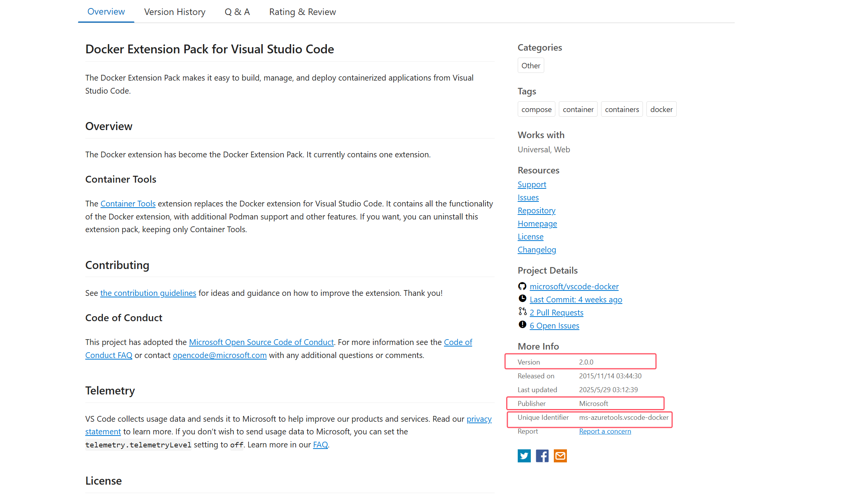Click the GitHub repository icon
This screenshot has width=868, height=495.
522,286
